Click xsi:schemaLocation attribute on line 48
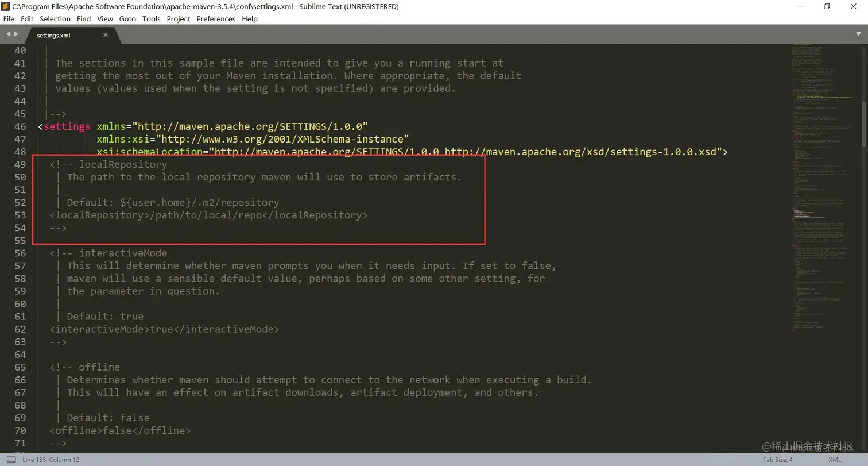 (149, 152)
